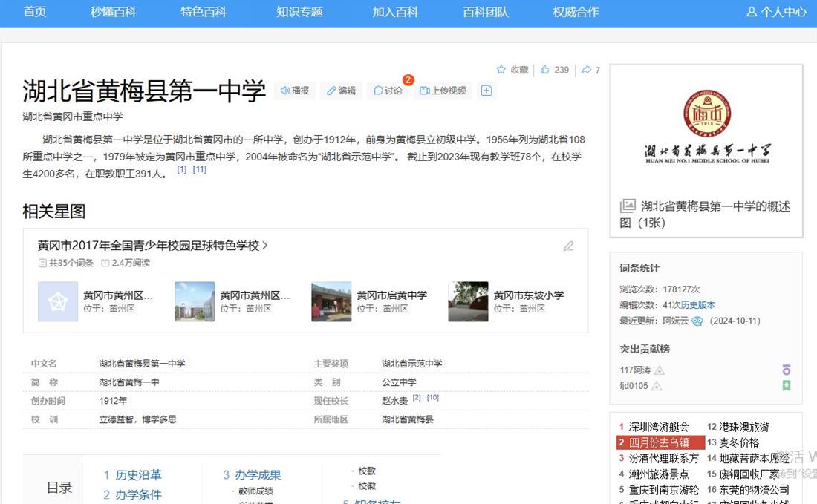Jump to 1 历史沿革 in the catalog
Screen dimensions: 817x504
coord(132,475)
